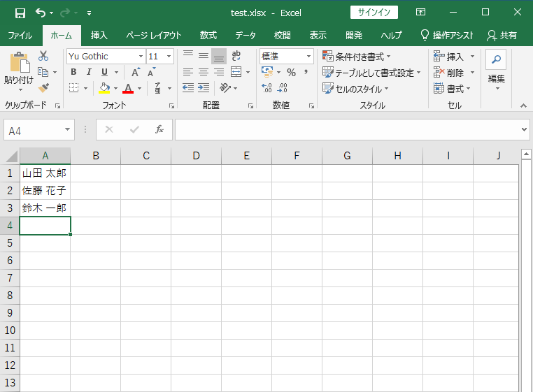Decrease font size with small A icon
Viewport: 533px width, 392px height.
(151, 72)
